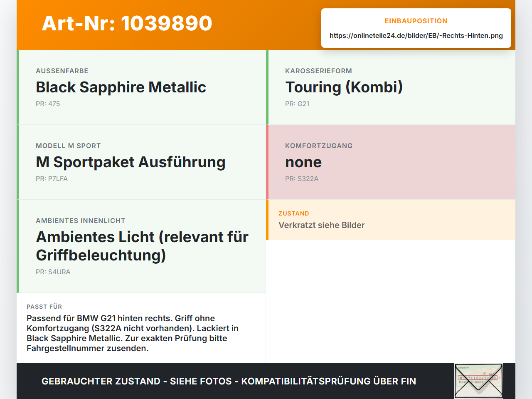
Task: Click the ZUSTAND label
Action: pos(294,213)
